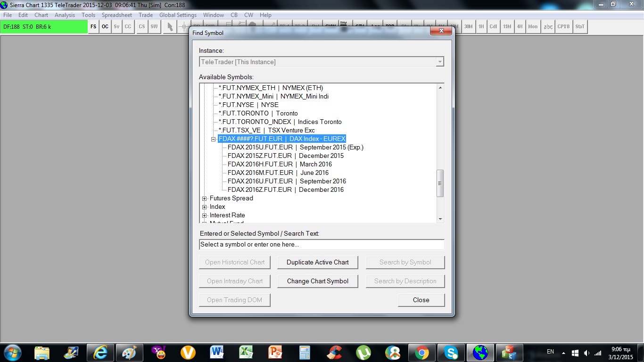
Task: Click the CS toolbar button
Action: (x=142, y=27)
